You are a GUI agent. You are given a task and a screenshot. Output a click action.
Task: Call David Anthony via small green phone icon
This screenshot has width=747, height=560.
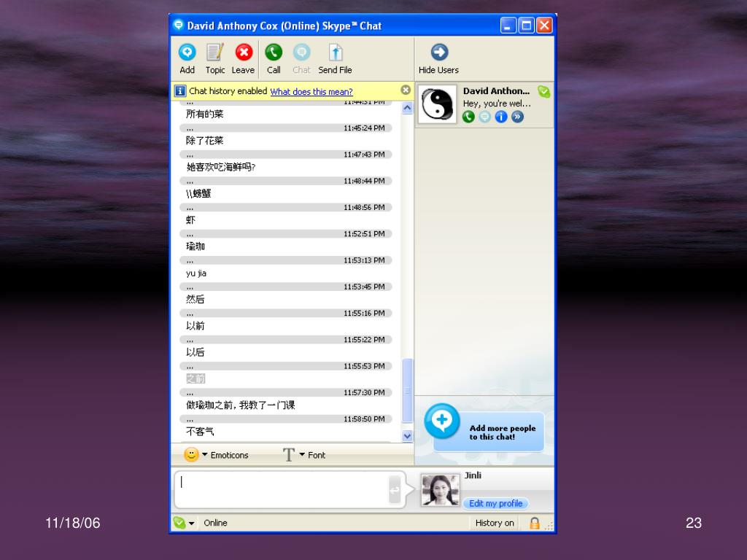coord(468,117)
